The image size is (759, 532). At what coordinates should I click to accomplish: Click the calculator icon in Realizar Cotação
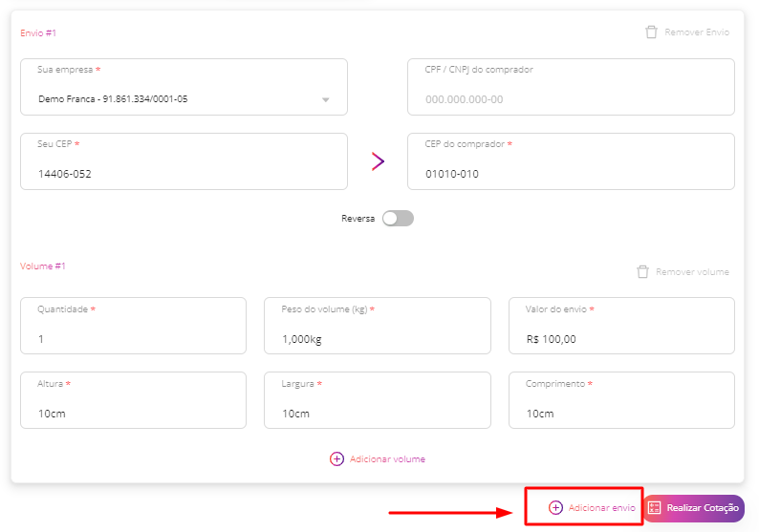coord(655,508)
